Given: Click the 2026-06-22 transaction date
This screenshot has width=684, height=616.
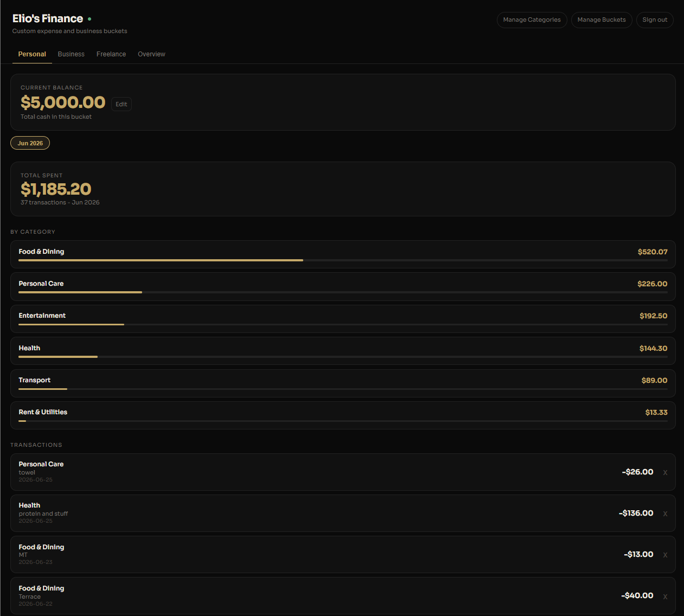Looking at the screenshot, I should coord(36,604).
